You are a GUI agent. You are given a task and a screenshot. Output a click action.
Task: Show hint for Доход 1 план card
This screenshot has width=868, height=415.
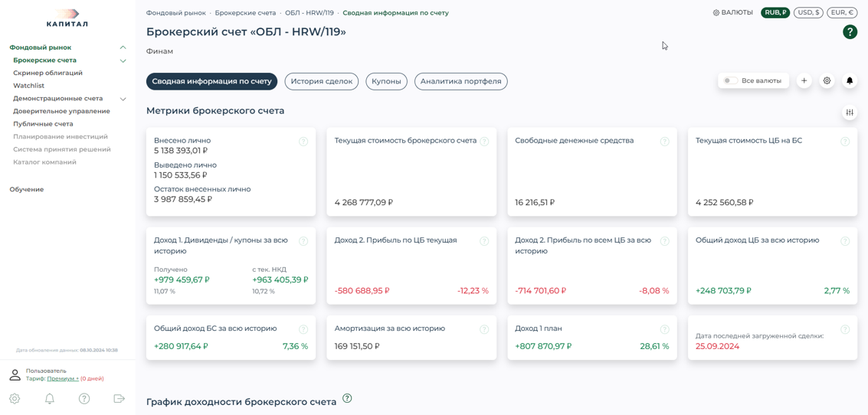(665, 329)
